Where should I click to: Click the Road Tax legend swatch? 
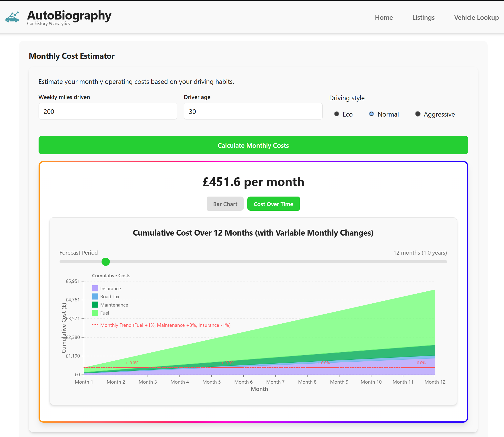tap(95, 297)
